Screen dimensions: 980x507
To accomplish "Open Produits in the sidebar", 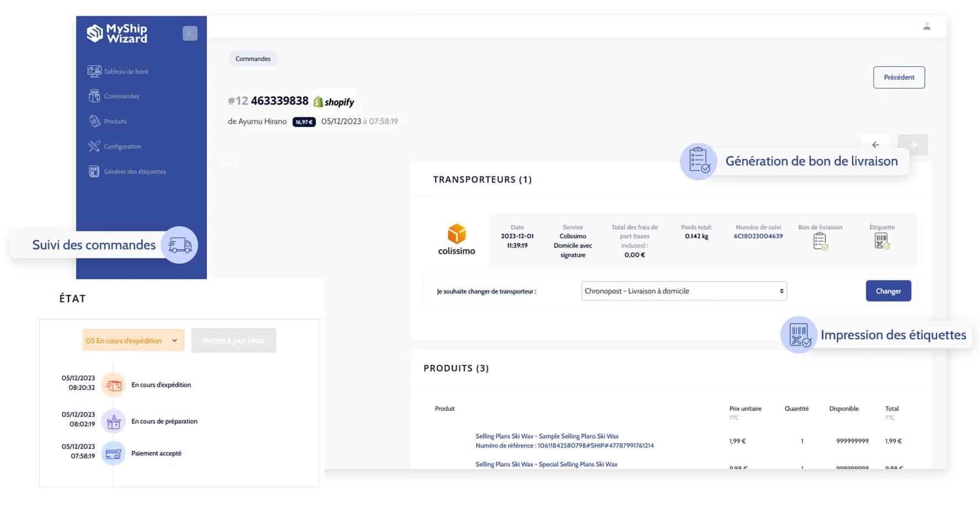I will point(115,121).
